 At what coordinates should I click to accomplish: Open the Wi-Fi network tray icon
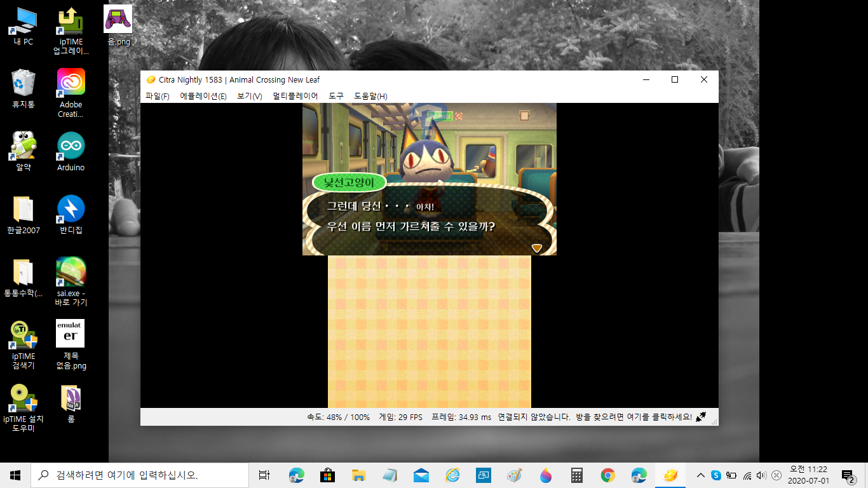pos(747,475)
